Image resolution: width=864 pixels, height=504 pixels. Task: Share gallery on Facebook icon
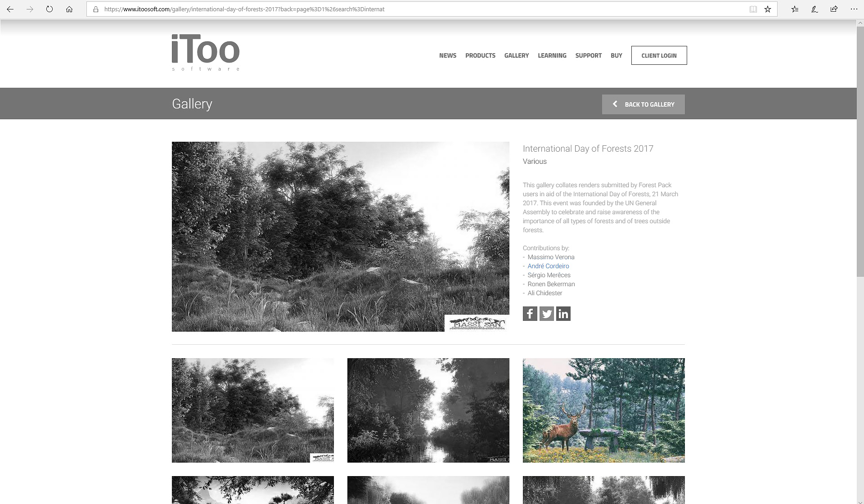click(530, 314)
